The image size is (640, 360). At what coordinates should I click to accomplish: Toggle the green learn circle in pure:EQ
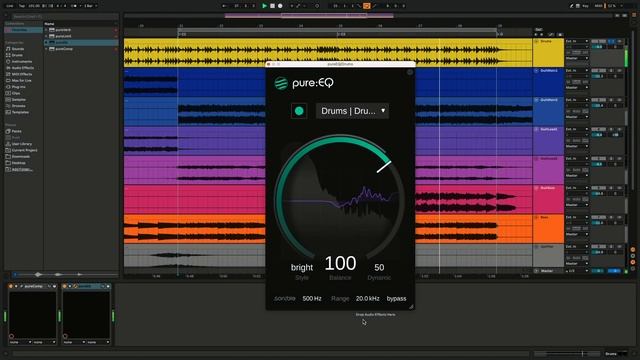(x=299, y=111)
